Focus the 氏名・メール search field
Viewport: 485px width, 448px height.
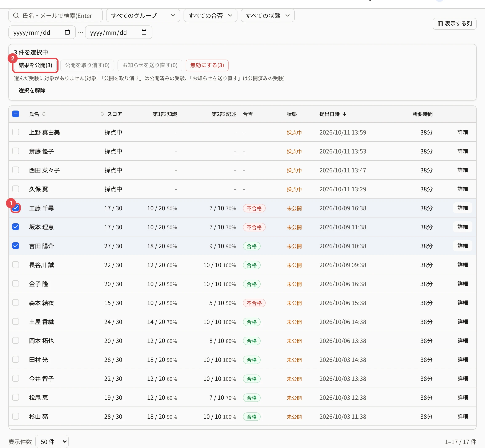coord(56,16)
